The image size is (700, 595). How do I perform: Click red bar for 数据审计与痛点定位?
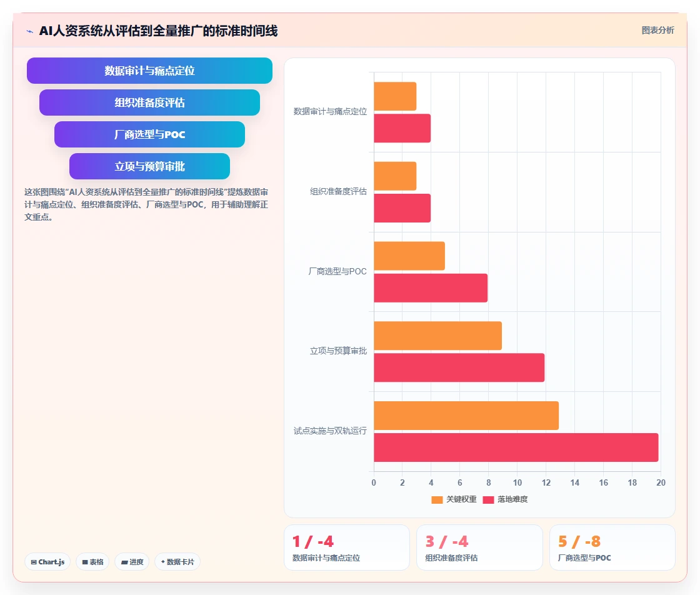402,129
